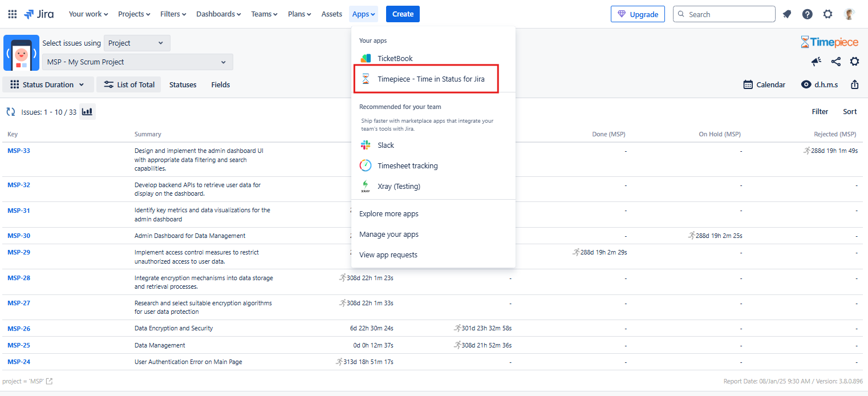Open the app switcher grid icon
The height and width of the screenshot is (396, 868).
tap(12, 14)
